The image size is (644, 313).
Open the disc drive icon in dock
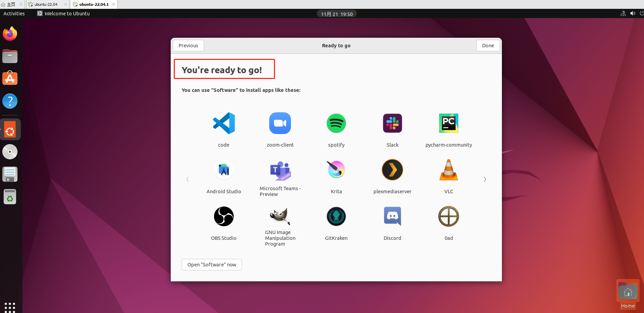tap(10, 152)
